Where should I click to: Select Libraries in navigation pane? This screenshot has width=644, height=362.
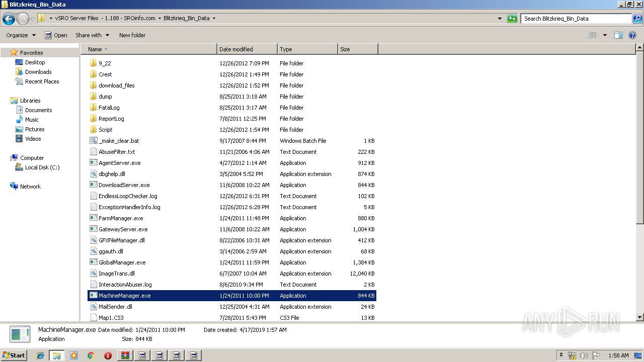[x=30, y=101]
